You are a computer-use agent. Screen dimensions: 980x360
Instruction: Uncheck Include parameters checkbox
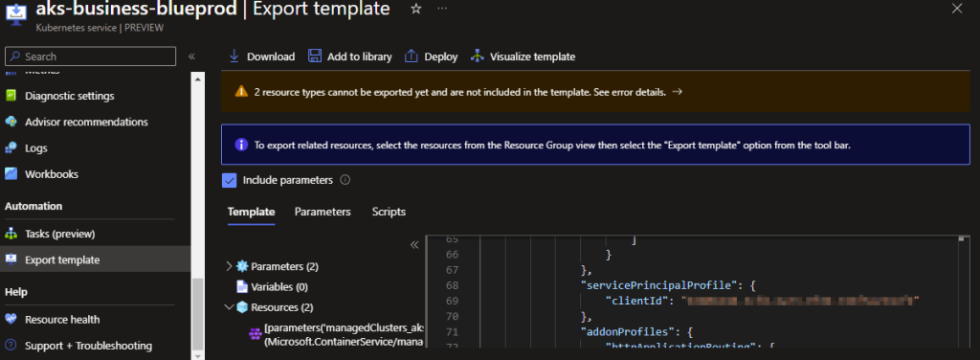[x=230, y=180]
